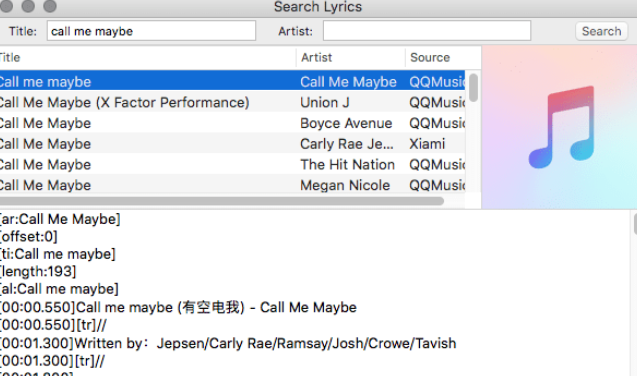Select the Boyce Avenue result row
This screenshot has width=637, height=376.
click(x=232, y=123)
